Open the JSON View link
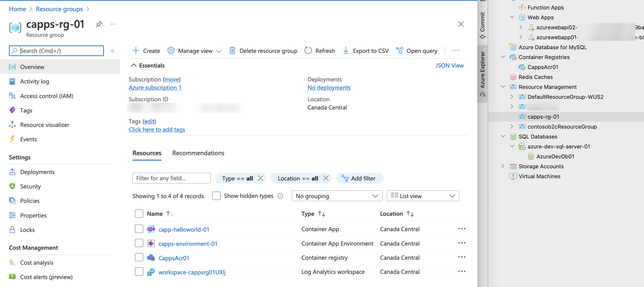 coord(449,65)
